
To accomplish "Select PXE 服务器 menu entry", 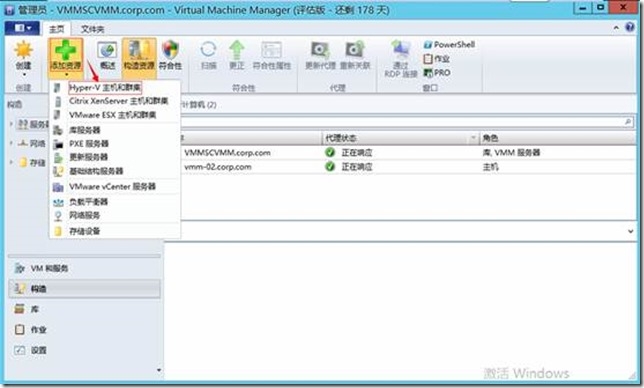I will (x=115, y=144).
